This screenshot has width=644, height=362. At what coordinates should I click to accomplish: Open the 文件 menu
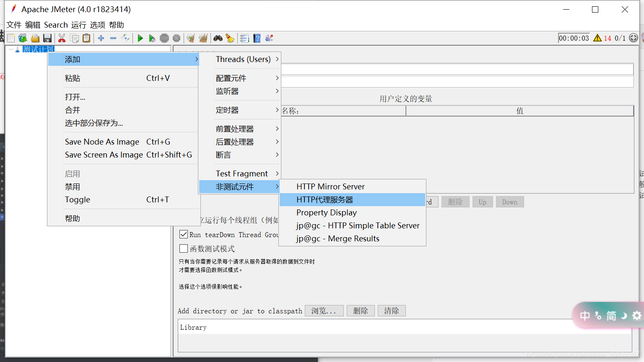pos(14,25)
